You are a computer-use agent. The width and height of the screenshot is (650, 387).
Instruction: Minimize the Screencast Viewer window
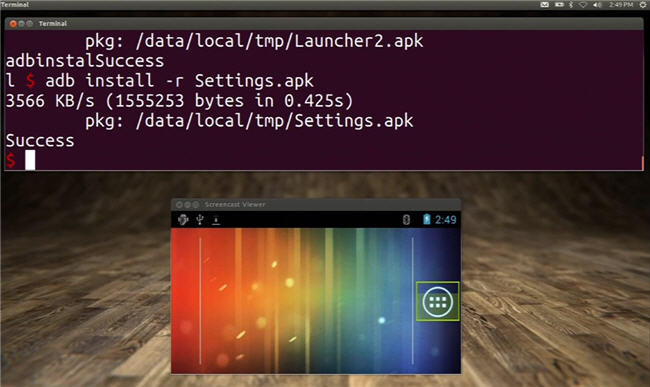point(188,205)
